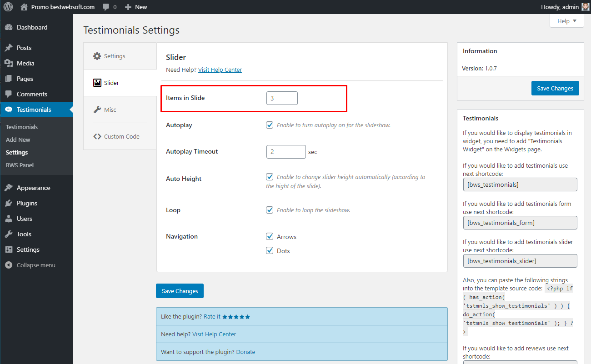Open Add New under Testimonials

(18, 140)
